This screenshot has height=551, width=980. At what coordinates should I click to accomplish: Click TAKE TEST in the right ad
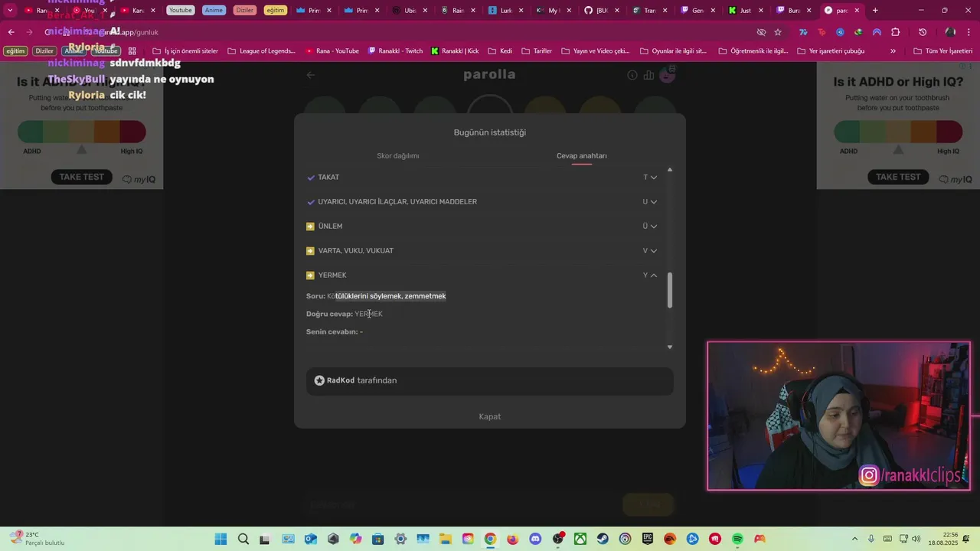coord(898,177)
